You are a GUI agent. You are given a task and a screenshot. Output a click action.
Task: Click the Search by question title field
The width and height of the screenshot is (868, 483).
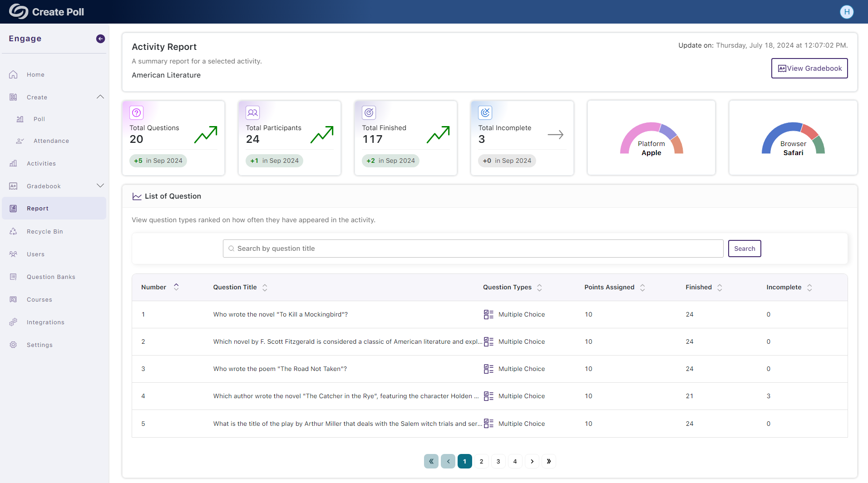tap(473, 249)
